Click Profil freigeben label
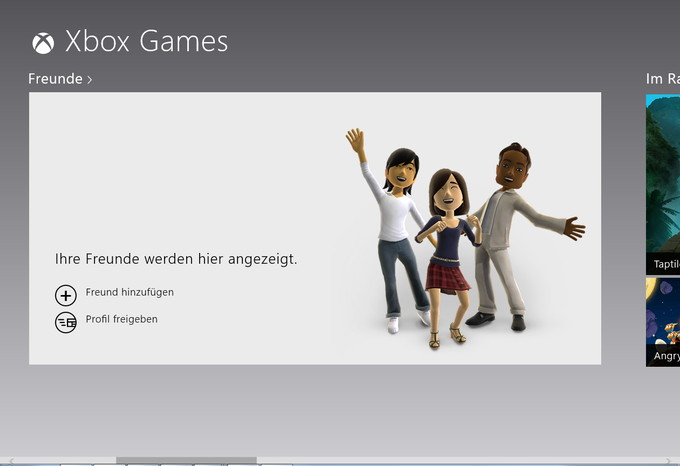Viewport: 680px width, 466px height. pyautogui.click(x=121, y=319)
